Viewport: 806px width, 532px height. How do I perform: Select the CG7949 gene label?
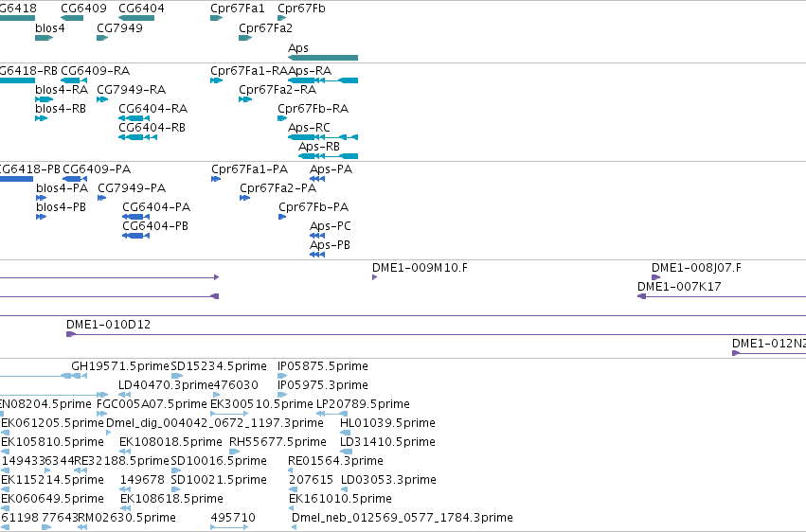point(119,27)
